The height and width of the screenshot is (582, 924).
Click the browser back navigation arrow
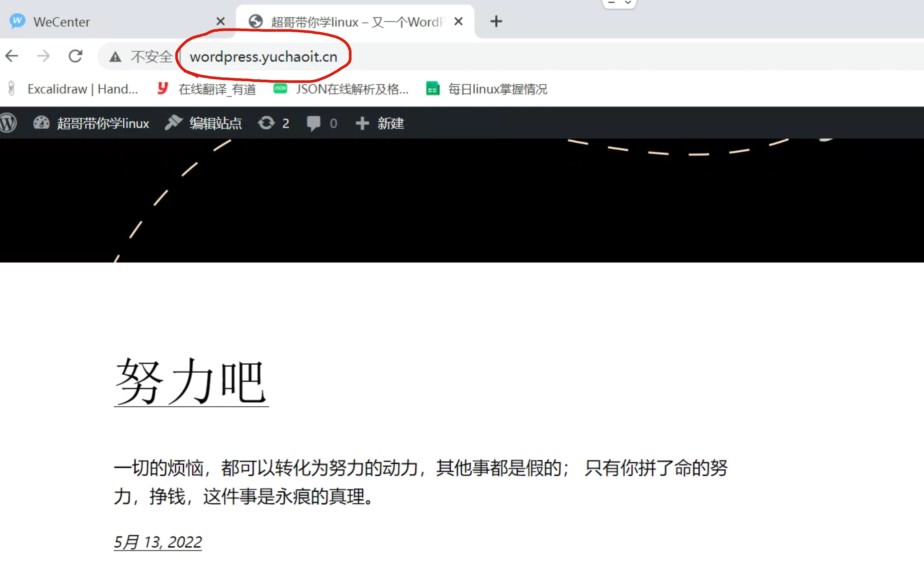tap(12, 56)
